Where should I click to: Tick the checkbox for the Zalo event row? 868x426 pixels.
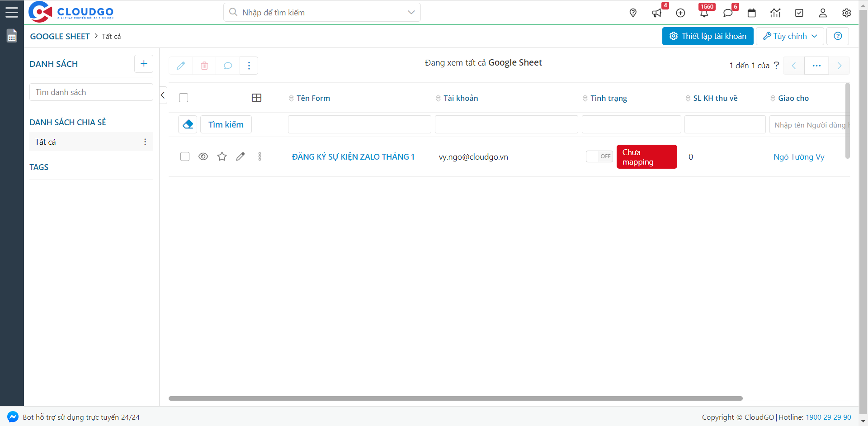click(185, 156)
